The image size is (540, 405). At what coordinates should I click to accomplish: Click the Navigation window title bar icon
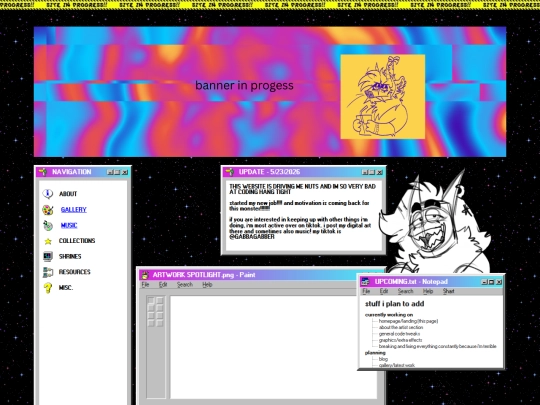[43, 172]
